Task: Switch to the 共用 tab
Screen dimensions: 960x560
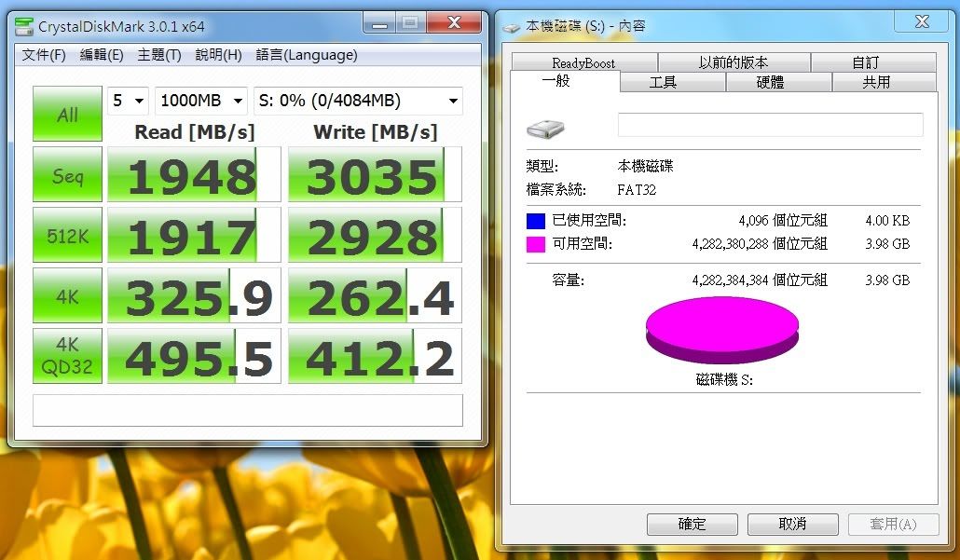Action: pos(884,82)
